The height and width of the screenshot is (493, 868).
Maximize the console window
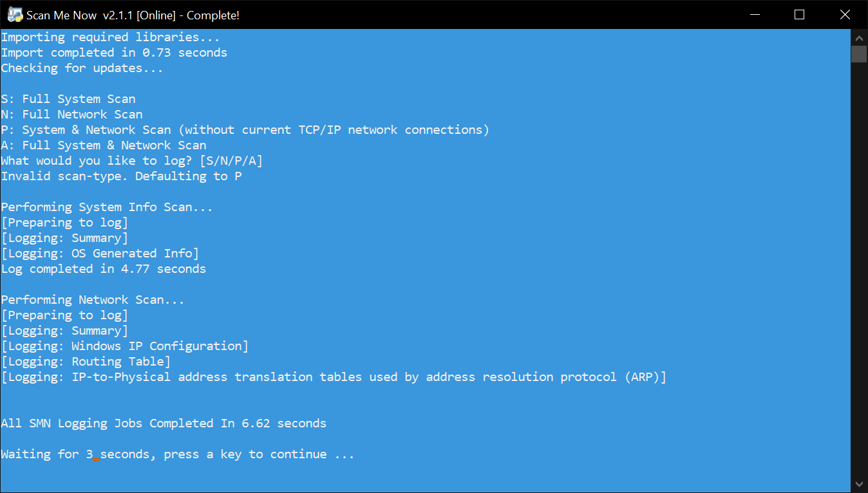(x=799, y=15)
